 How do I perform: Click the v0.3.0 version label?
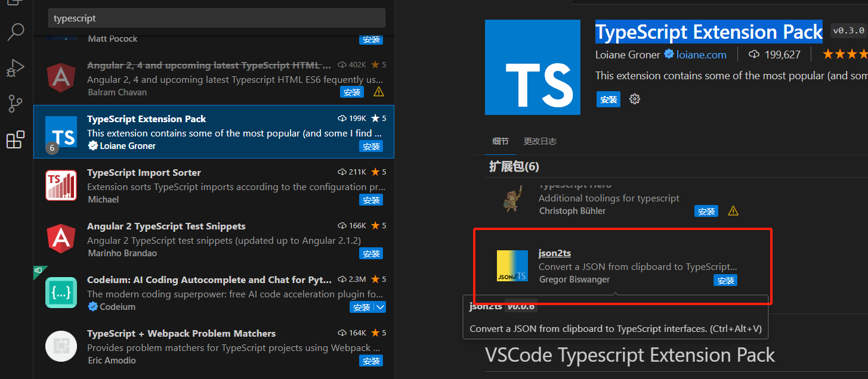(848, 30)
